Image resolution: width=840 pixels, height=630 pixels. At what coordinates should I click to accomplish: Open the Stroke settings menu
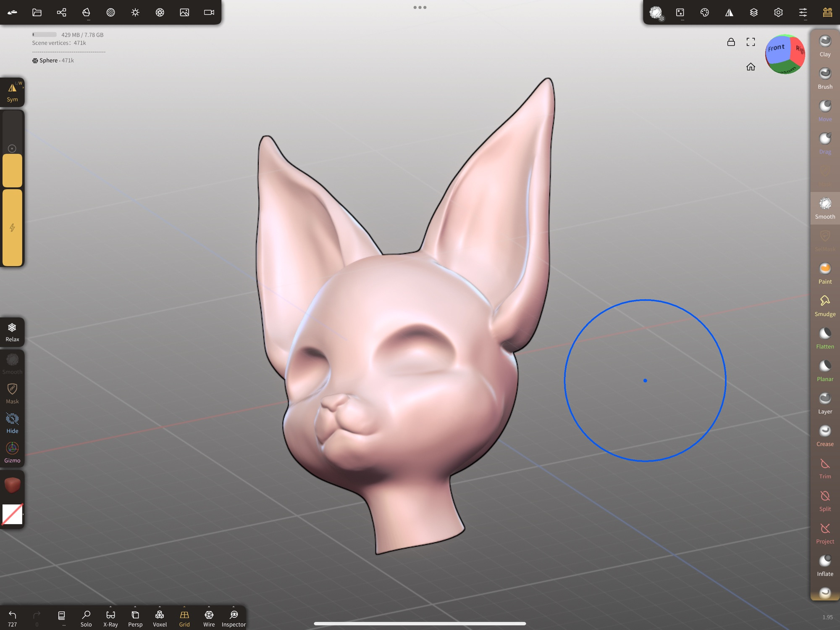(680, 13)
